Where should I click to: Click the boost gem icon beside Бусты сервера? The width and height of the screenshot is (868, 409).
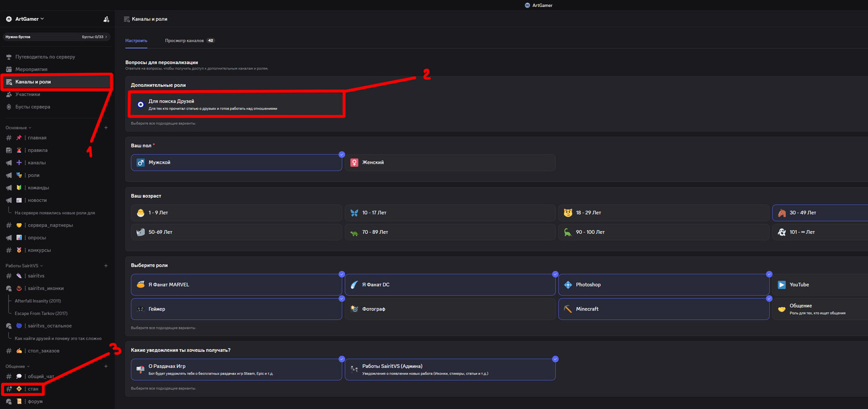coord(9,107)
